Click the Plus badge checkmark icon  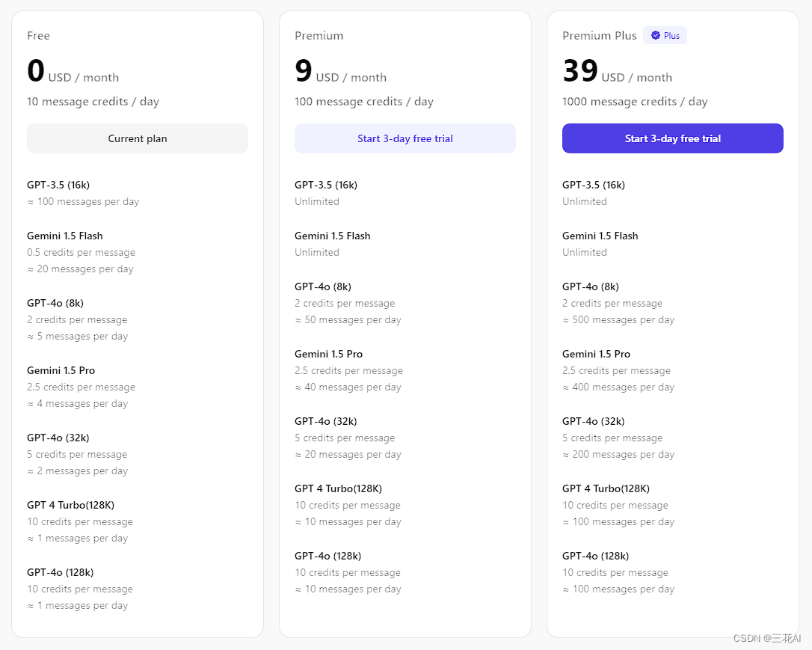(656, 35)
